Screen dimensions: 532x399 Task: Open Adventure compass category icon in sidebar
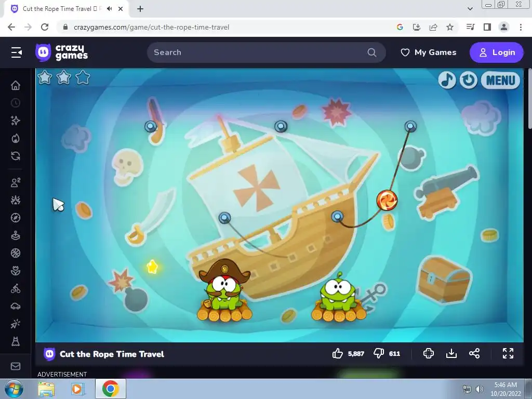point(16,218)
